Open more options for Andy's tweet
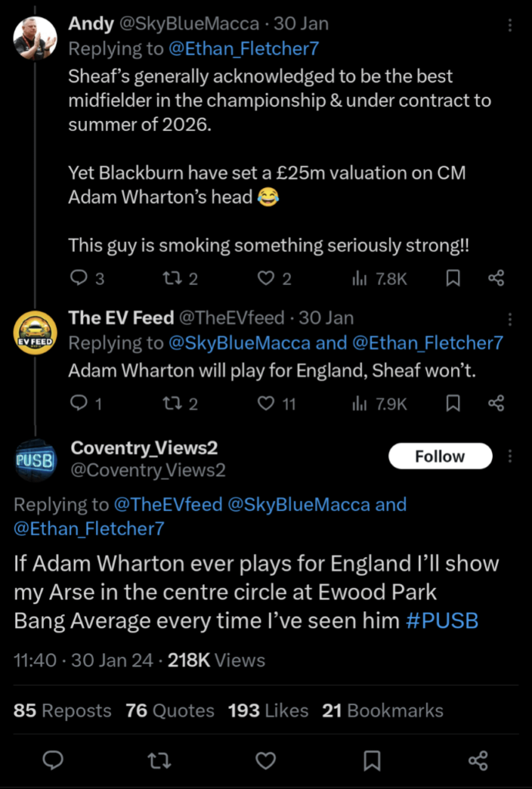 click(x=510, y=25)
